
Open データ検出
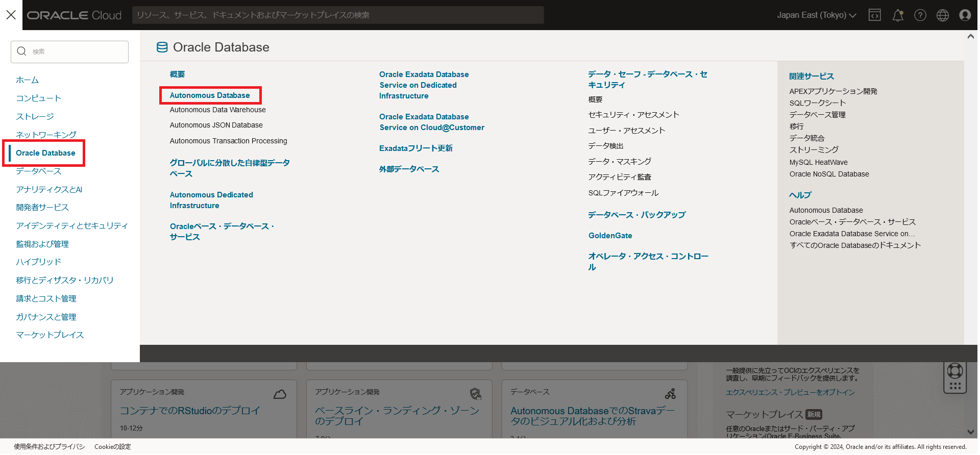pos(606,146)
